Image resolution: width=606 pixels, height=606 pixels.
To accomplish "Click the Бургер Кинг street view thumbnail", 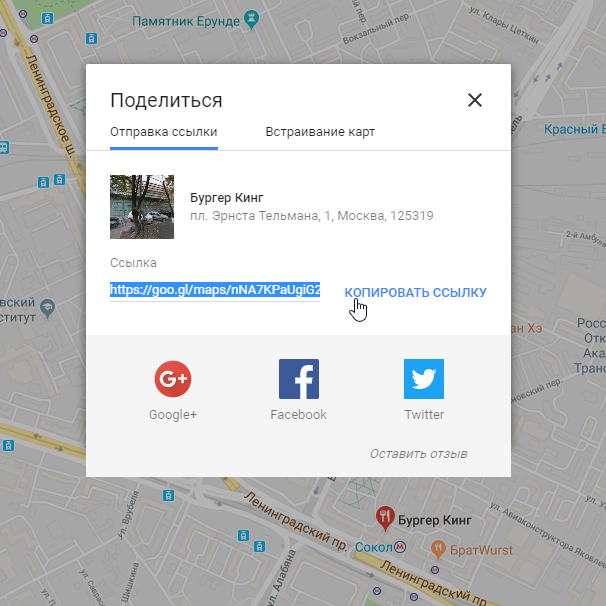I will [x=142, y=207].
